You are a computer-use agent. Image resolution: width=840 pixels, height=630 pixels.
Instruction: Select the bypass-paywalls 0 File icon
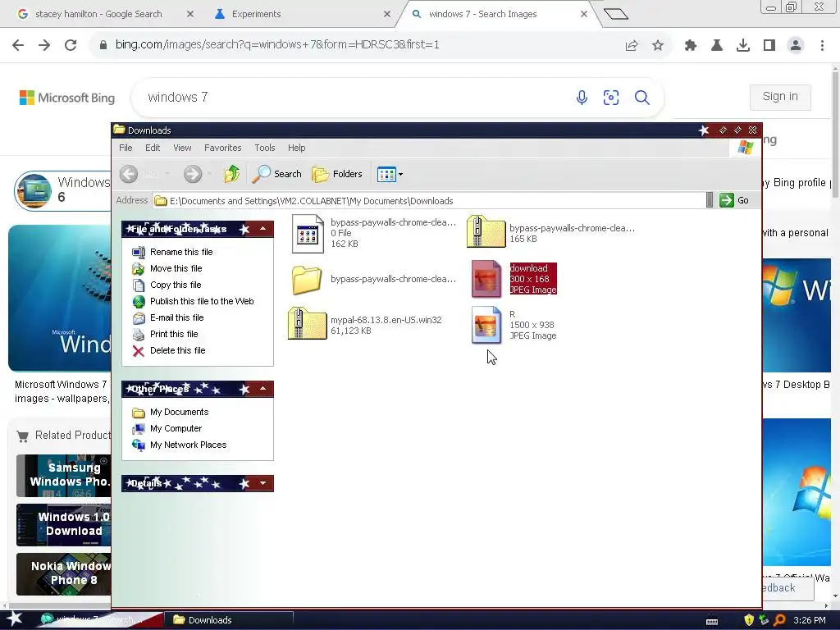[x=308, y=234]
